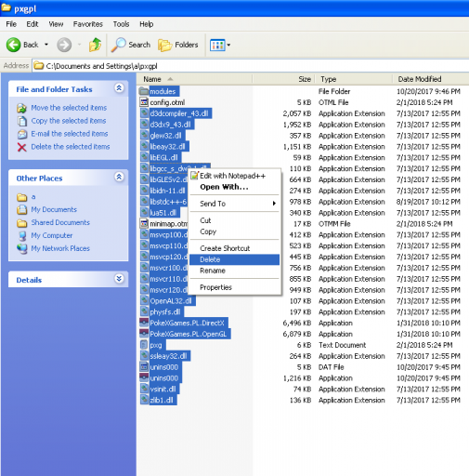Select libeay32.dll file icon

(144, 146)
